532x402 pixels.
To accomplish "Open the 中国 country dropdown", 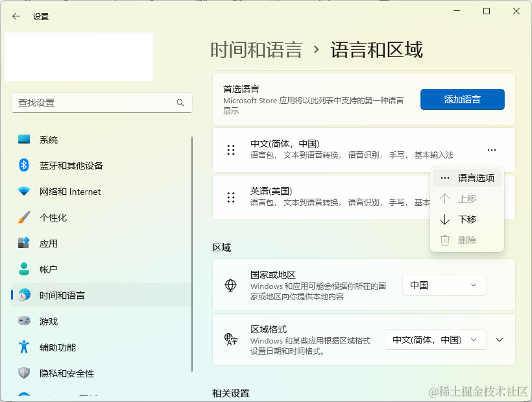I will (x=444, y=284).
